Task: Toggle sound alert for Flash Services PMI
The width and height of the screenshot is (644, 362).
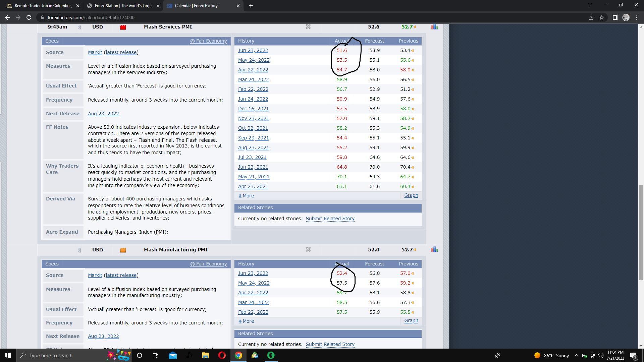Action: pyautogui.click(x=79, y=27)
